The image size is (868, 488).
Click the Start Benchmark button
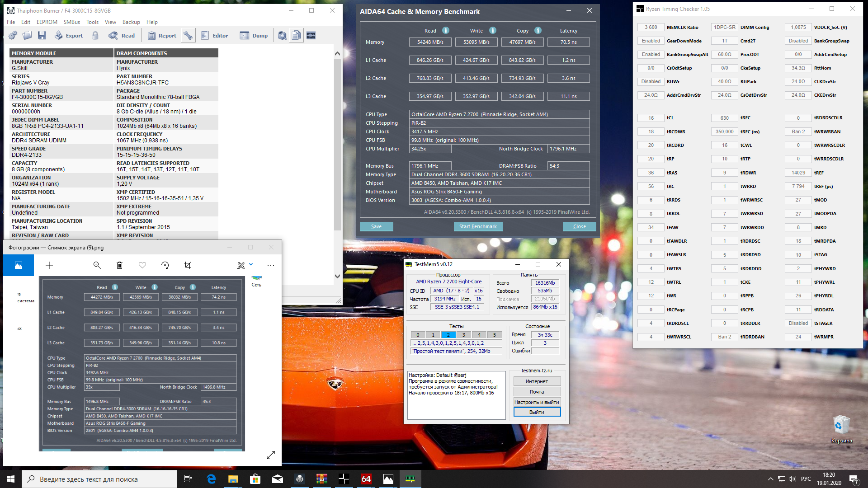point(478,226)
